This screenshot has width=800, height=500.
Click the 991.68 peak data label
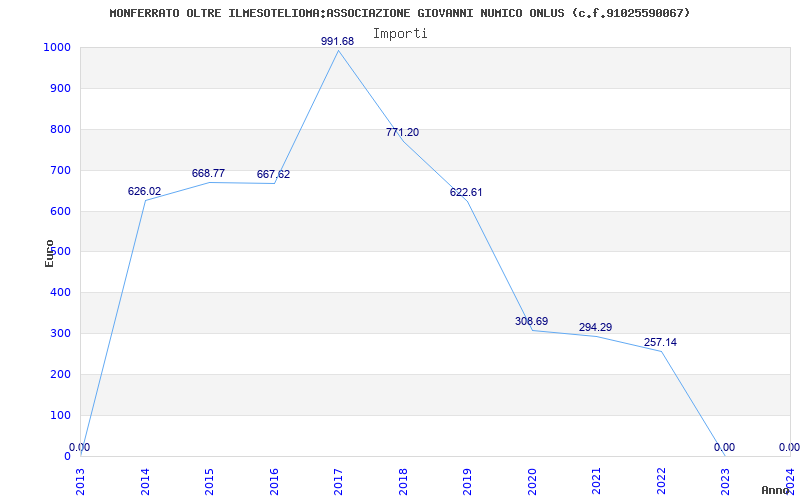tap(337, 41)
